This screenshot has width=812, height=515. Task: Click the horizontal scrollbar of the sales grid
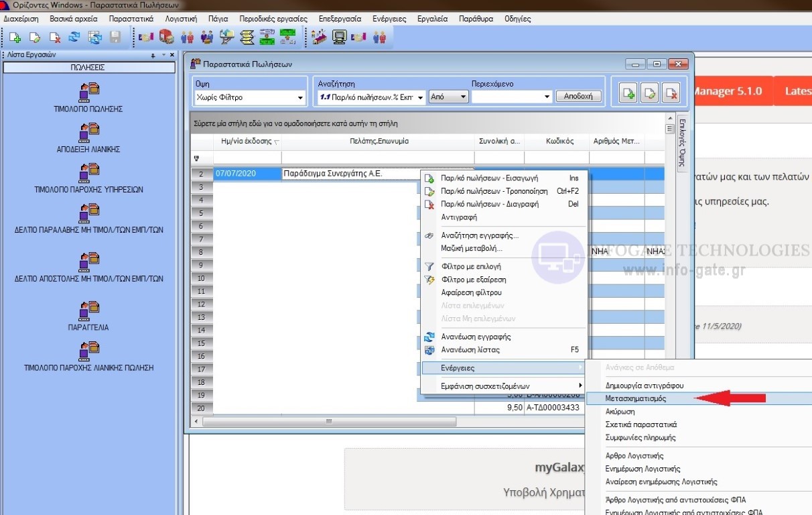pos(328,421)
